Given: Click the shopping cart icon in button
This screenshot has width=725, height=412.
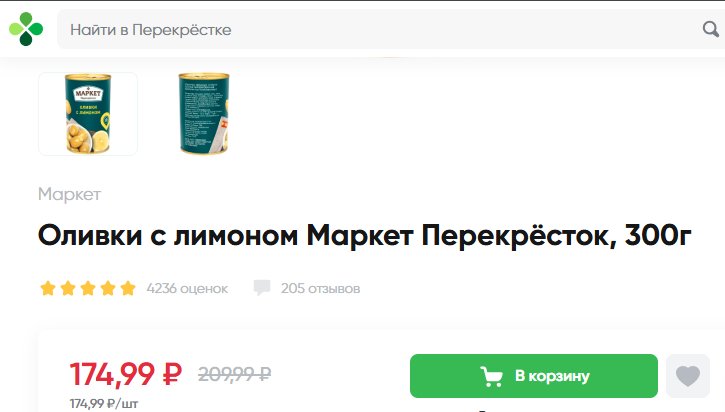Looking at the screenshot, I should pyautogui.click(x=492, y=376).
